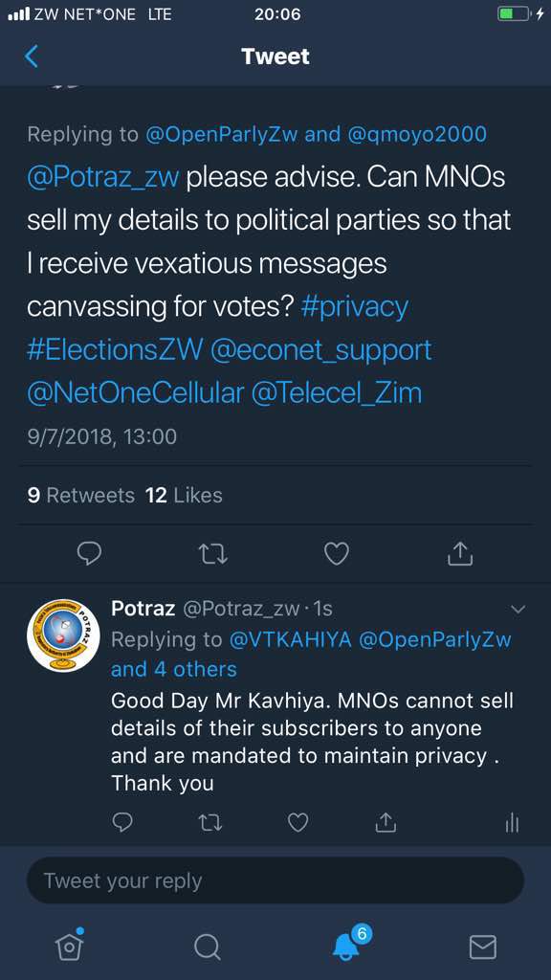
Task: Open the Messages inbox icon
Action: point(482,948)
